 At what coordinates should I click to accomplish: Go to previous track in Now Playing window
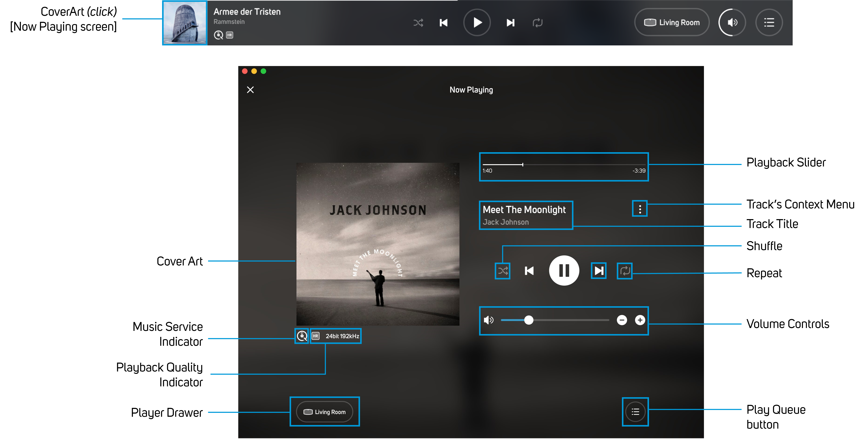click(x=529, y=271)
